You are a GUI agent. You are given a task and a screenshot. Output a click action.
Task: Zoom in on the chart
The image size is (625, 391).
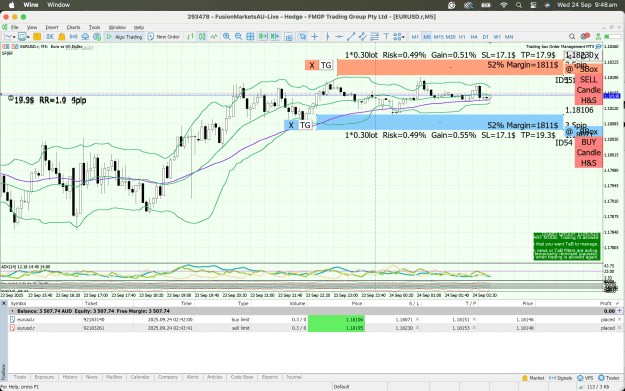[227, 37]
